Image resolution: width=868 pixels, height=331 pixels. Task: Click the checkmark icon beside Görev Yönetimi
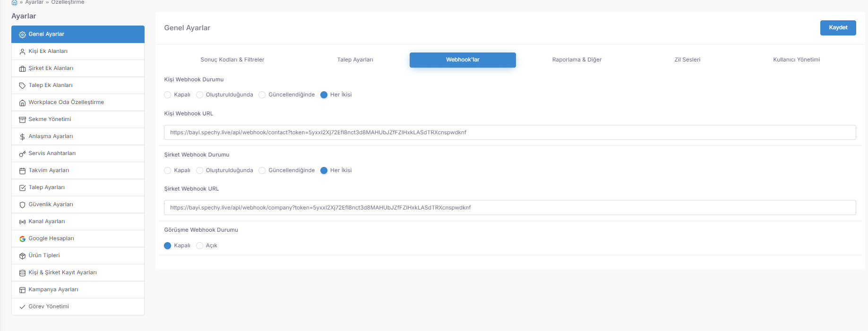point(22,307)
